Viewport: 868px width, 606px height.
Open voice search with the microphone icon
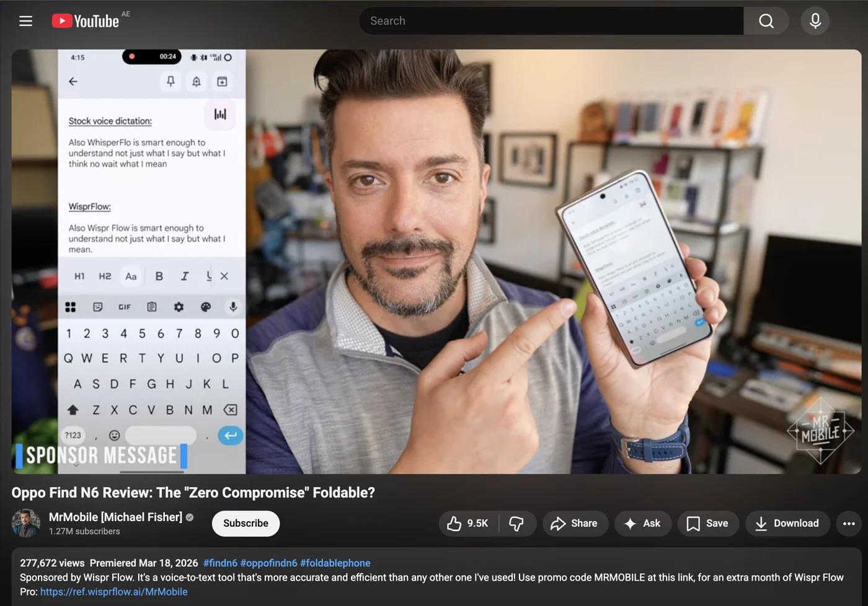pos(815,20)
